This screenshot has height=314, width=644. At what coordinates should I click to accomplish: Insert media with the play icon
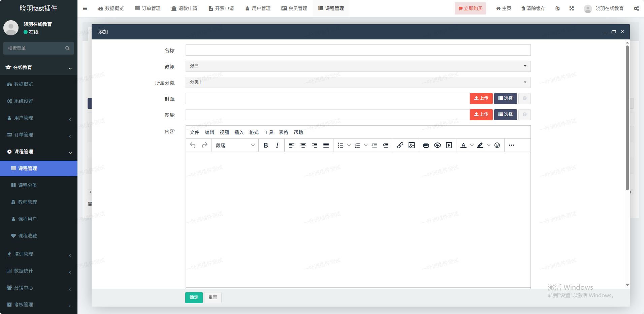pyautogui.click(x=449, y=145)
